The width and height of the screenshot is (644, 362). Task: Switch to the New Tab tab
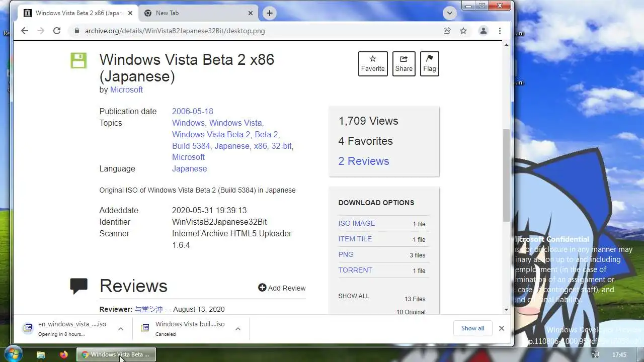coord(198,13)
